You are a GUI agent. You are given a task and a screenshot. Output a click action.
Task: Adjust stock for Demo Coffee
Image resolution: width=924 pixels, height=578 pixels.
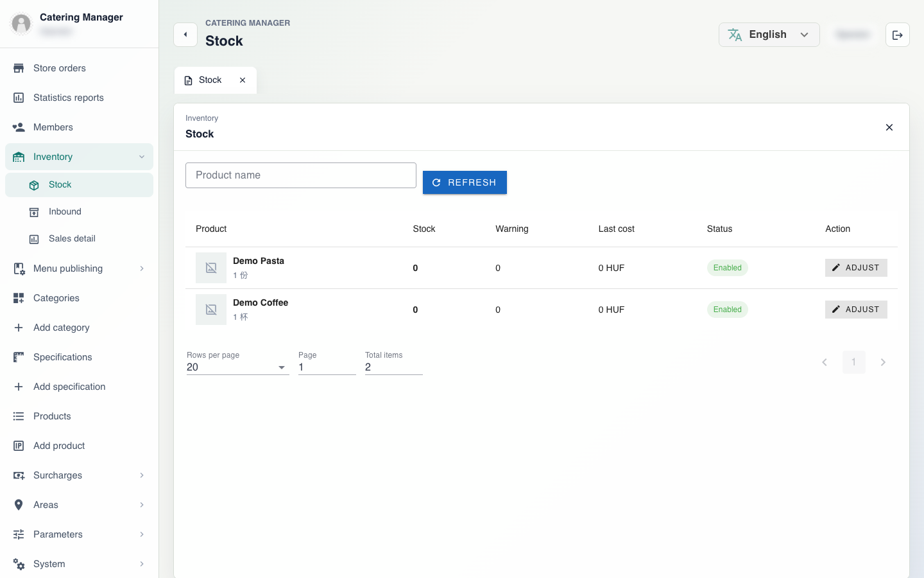click(856, 310)
